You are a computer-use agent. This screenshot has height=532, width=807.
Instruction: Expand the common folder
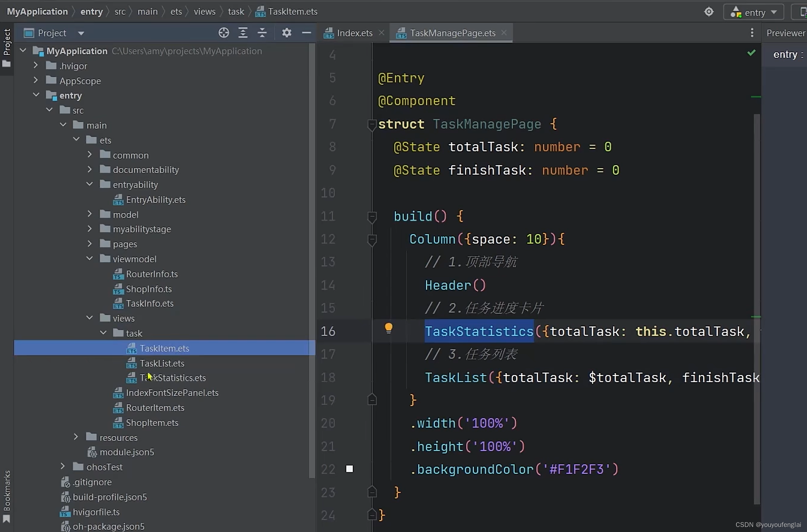coord(90,154)
